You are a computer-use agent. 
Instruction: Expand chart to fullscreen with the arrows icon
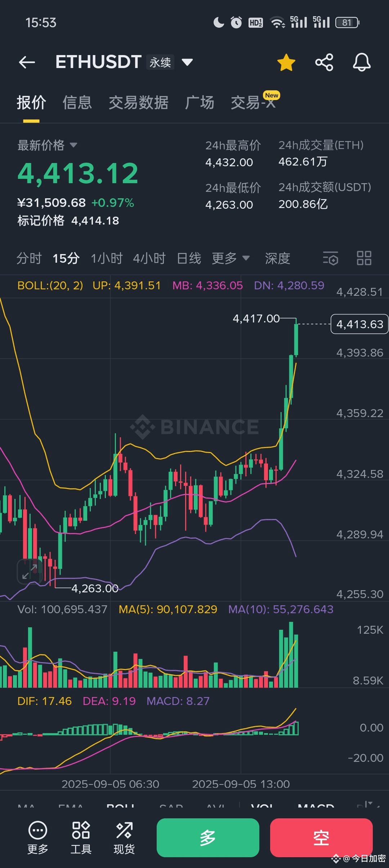[x=30, y=571]
